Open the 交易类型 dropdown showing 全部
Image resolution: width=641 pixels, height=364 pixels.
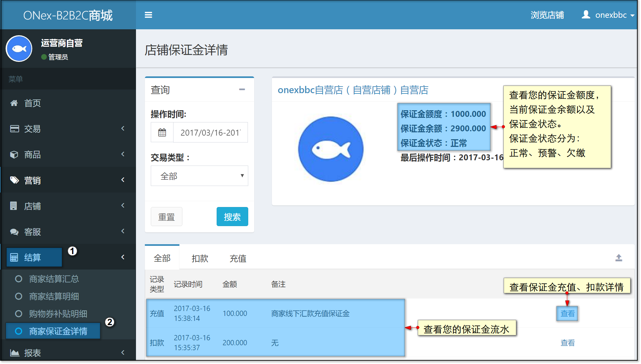pos(199,176)
